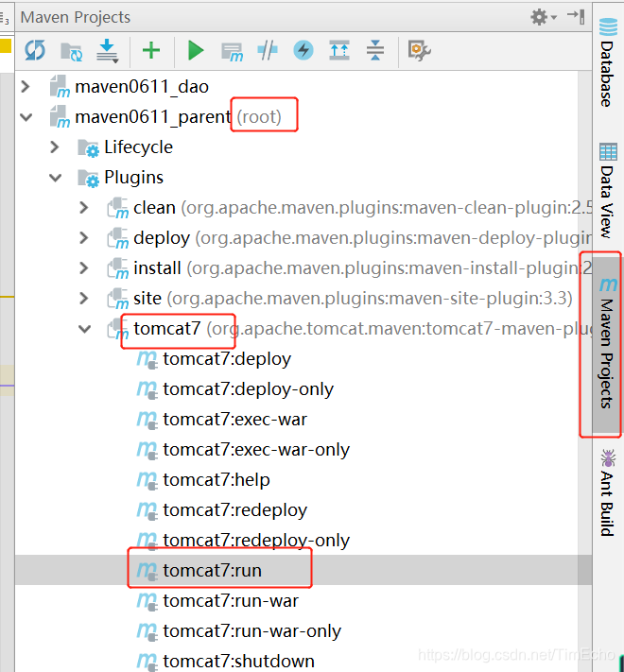The width and height of the screenshot is (624, 672).
Task: Click the install plugin icon
Action: tap(117, 268)
